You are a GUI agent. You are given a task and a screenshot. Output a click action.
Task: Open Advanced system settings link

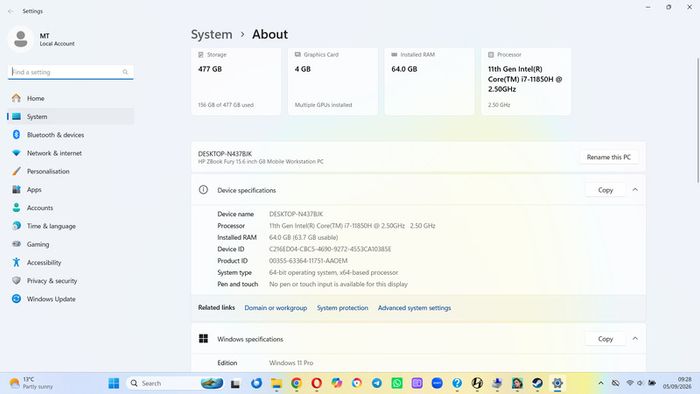[414, 308]
